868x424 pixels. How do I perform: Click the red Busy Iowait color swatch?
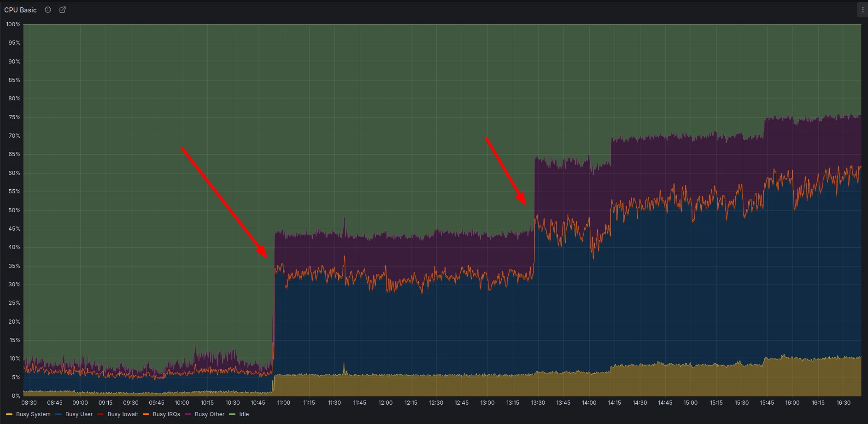pos(100,414)
